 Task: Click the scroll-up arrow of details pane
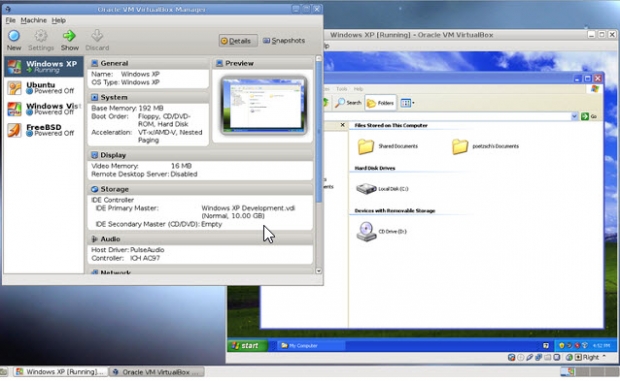coord(319,58)
